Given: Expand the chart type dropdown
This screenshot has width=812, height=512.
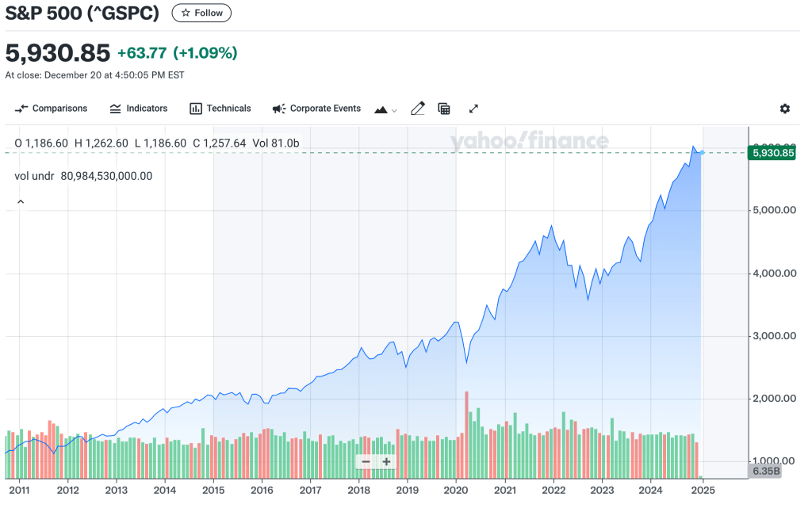Looking at the screenshot, I should tap(385, 109).
